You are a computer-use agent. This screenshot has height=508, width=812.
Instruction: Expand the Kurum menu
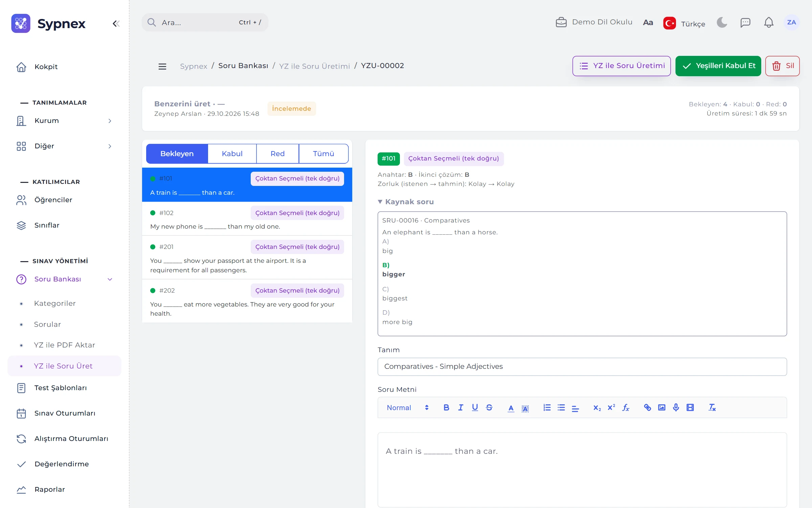point(64,121)
